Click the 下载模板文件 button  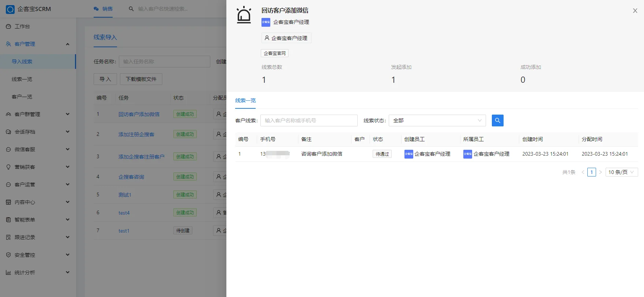(x=141, y=79)
